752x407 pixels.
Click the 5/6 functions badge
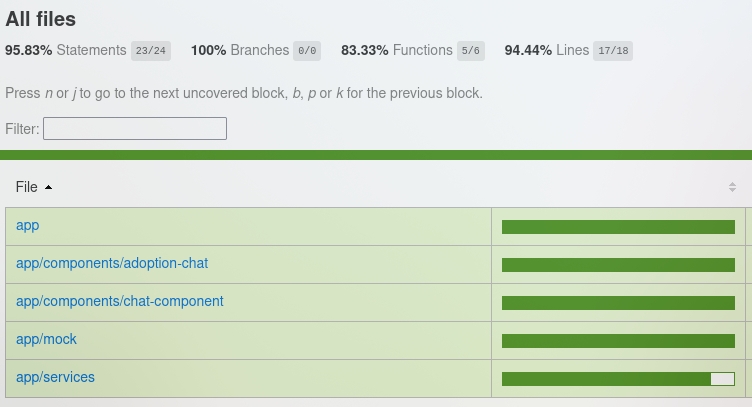[470, 51]
